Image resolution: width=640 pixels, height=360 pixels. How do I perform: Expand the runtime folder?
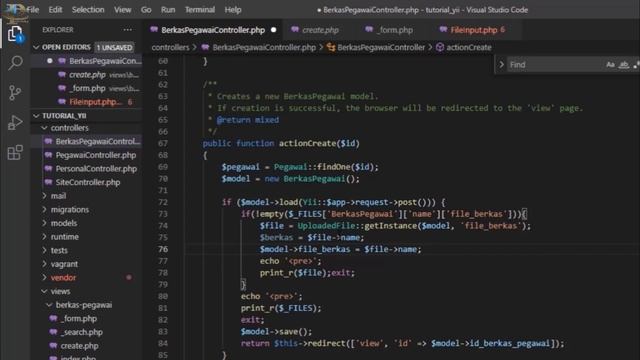coord(44,237)
